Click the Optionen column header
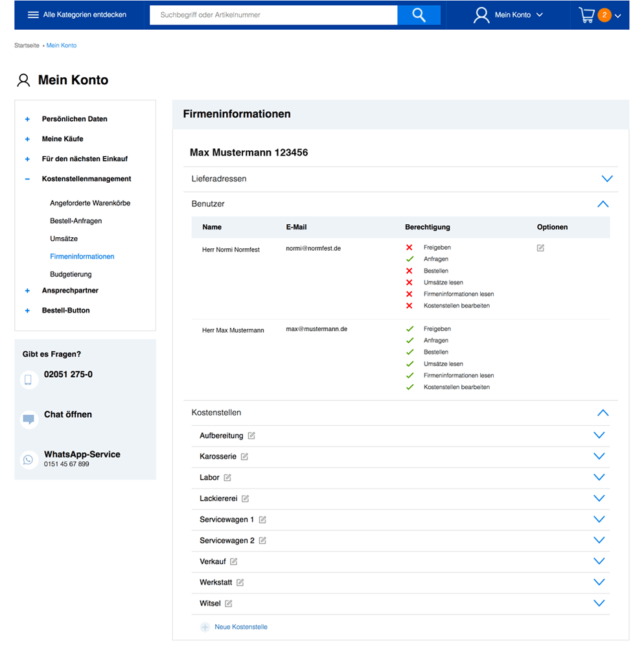 552,227
